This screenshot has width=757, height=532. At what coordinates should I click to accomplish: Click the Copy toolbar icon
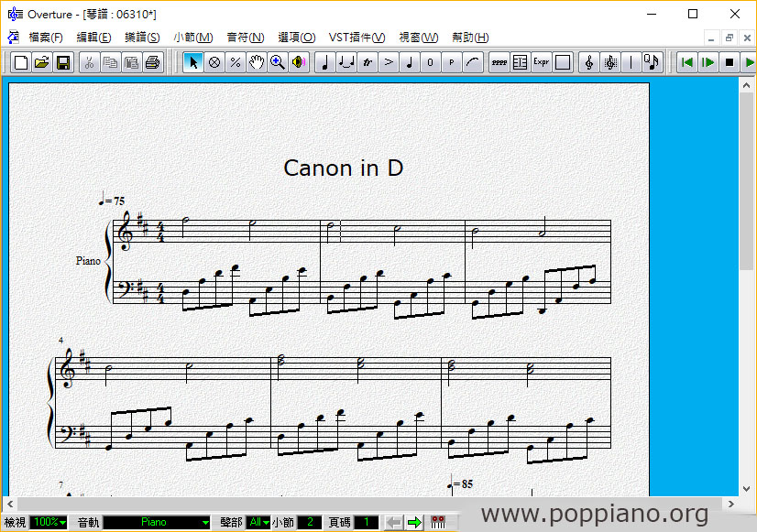(111, 62)
